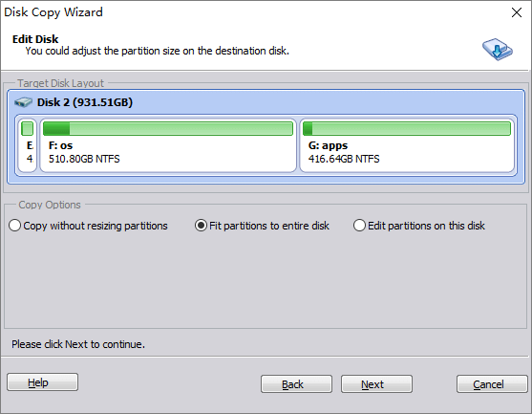Click the Next button

pos(376,384)
